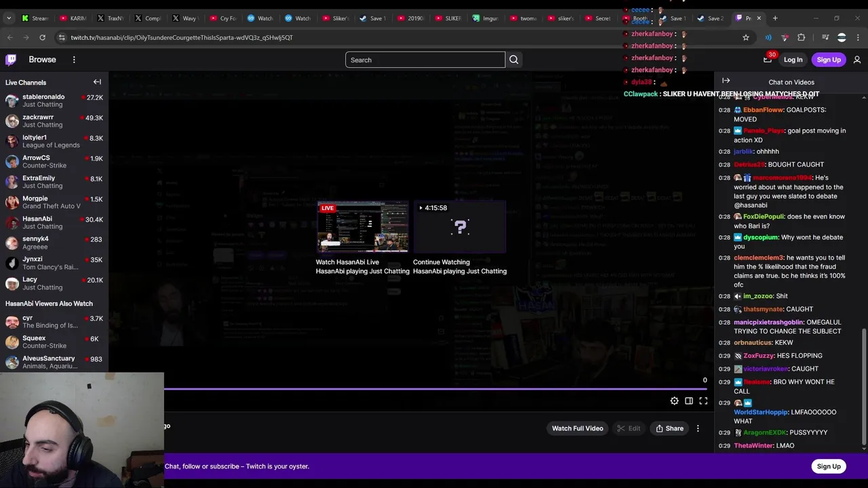Reload the page with refresh icon
Screen dimensions: 868x488
tap(42, 37)
